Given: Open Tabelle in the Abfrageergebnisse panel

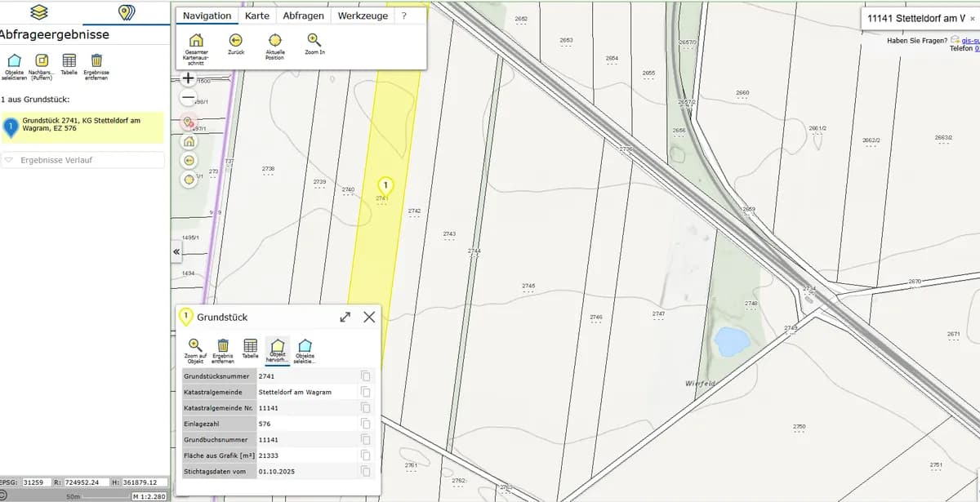Looking at the screenshot, I should (x=69, y=65).
